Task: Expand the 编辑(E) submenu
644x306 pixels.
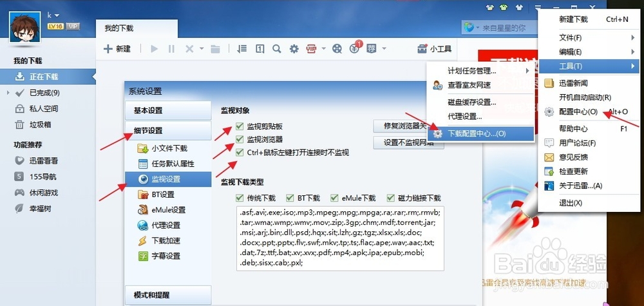Action: click(589, 52)
